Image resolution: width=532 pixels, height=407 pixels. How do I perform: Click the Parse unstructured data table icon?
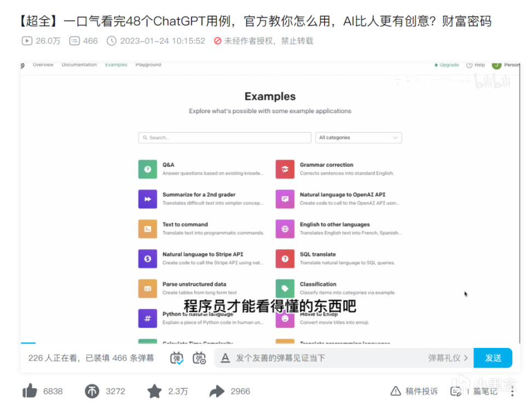click(148, 288)
